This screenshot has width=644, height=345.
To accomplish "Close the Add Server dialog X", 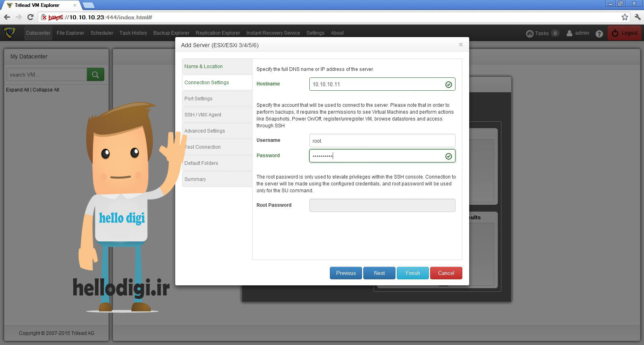I will tap(461, 45).
